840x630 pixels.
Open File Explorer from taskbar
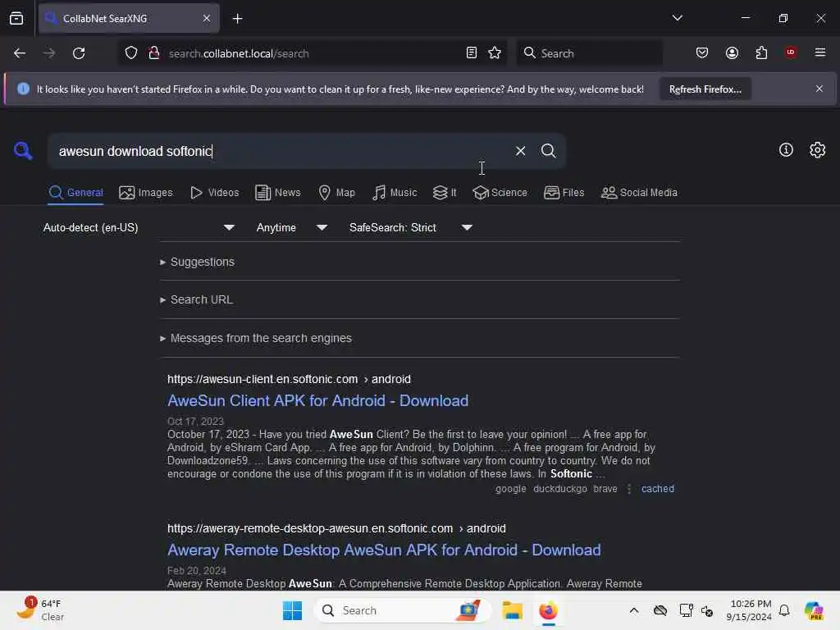[x=512, y=610]
